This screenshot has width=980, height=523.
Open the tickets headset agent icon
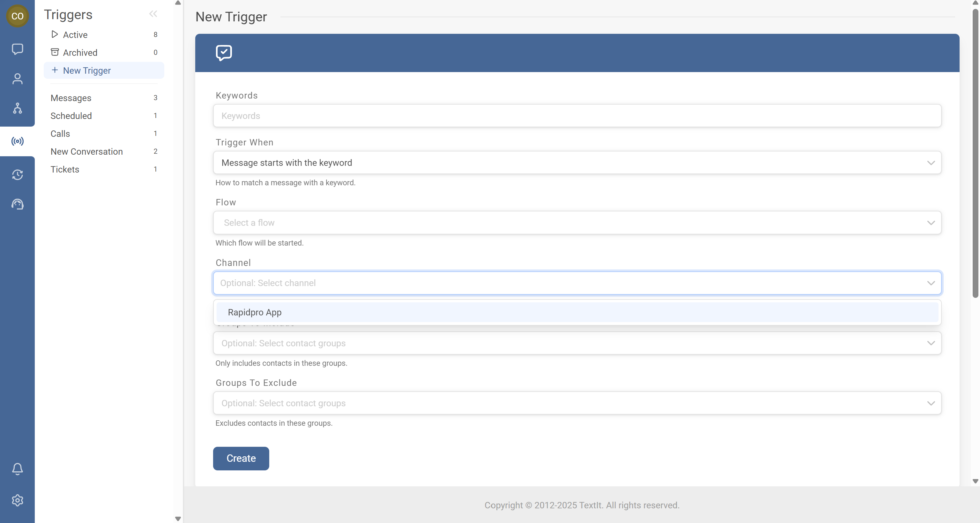(x=17, y=204)
